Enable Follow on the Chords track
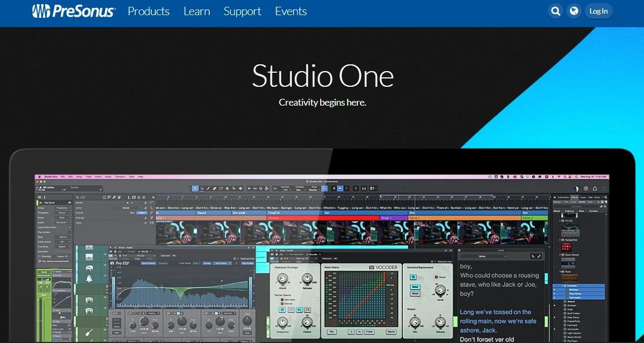Image resolution: width=644 pixels, height=343 pixels. tap(142, 213)
